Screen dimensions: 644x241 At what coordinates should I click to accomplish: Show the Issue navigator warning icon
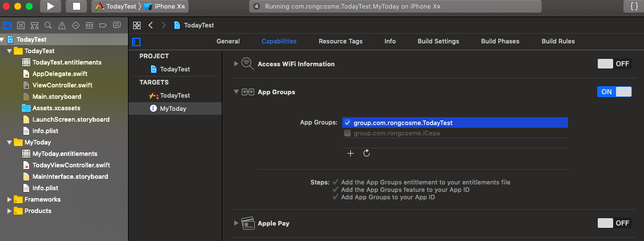coord(62,25)
